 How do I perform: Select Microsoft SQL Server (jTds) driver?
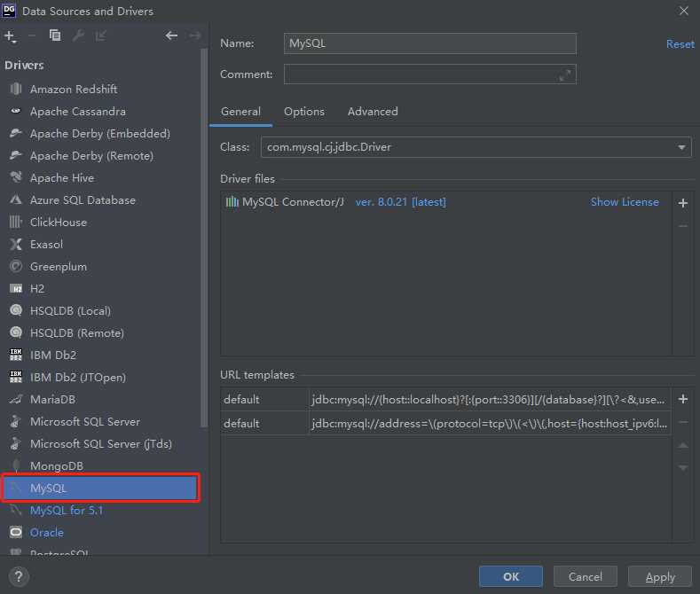pyautogui.click(x=100, y=443)
